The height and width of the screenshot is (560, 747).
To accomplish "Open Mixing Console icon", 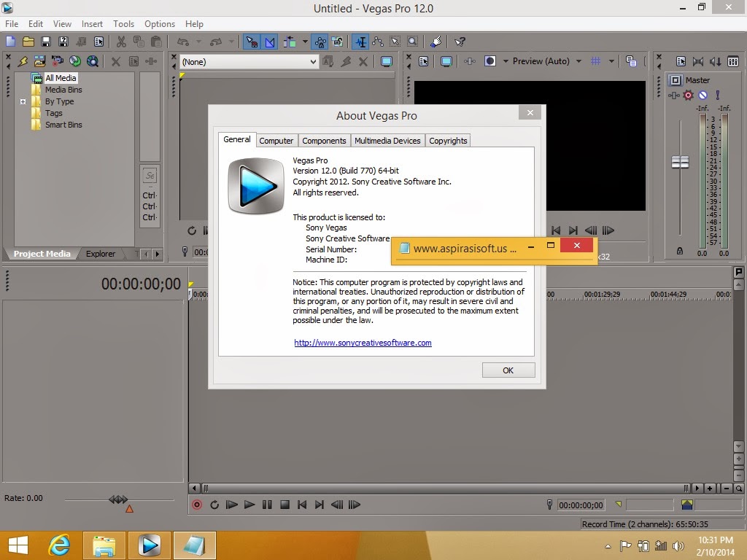I will tap(733, 61).
